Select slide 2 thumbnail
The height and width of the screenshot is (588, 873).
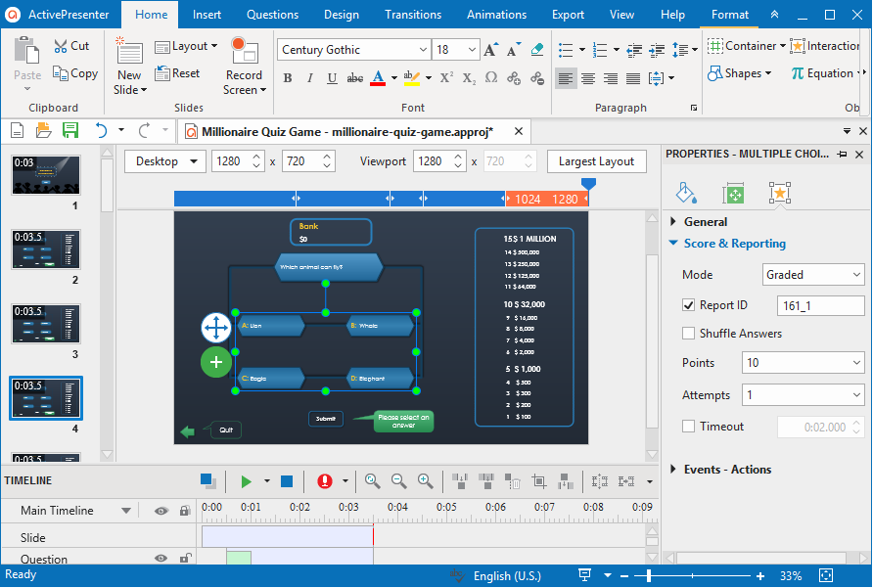tap(46, 249)
